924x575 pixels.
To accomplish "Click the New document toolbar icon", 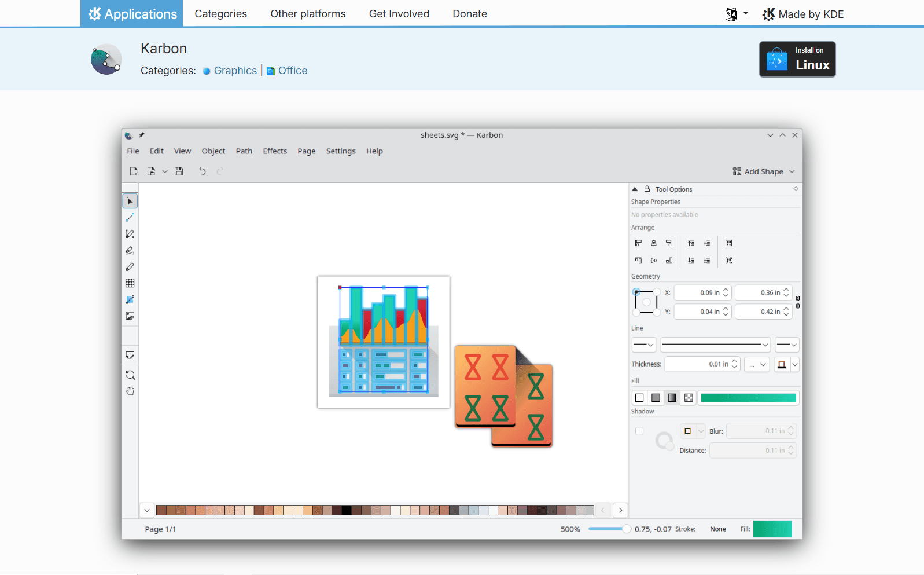I will [134, 171].
